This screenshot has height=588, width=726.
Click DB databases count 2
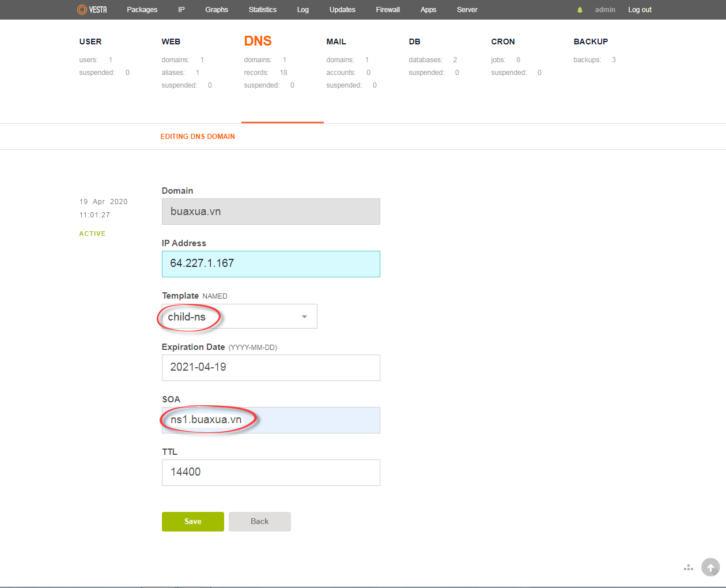455,60
